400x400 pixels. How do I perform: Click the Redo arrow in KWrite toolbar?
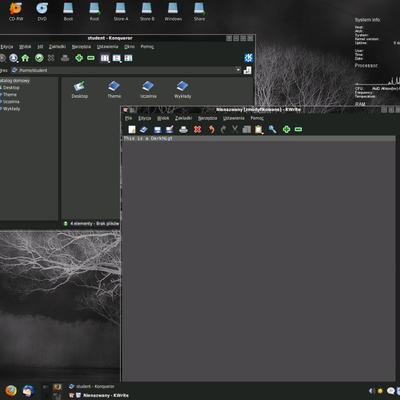pos(223,129)
